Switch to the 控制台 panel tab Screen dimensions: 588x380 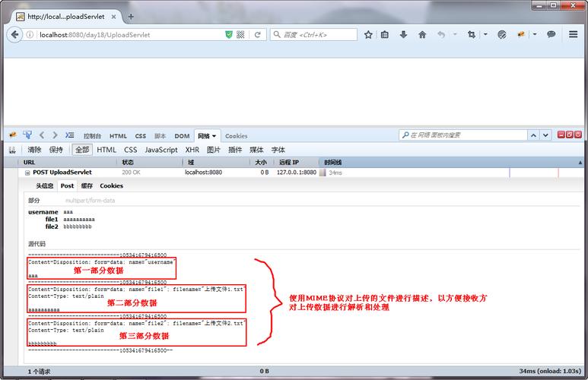pyautogui.click(x=92, y=136)
